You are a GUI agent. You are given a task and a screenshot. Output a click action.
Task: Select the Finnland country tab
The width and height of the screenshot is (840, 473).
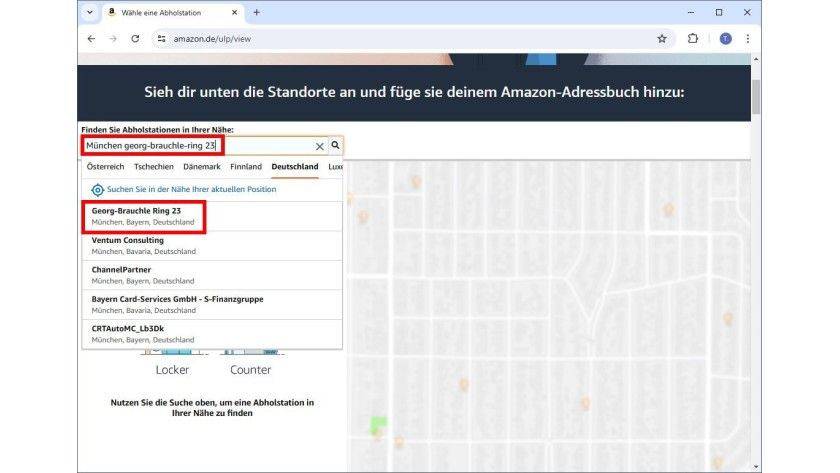tap(246, 167)
